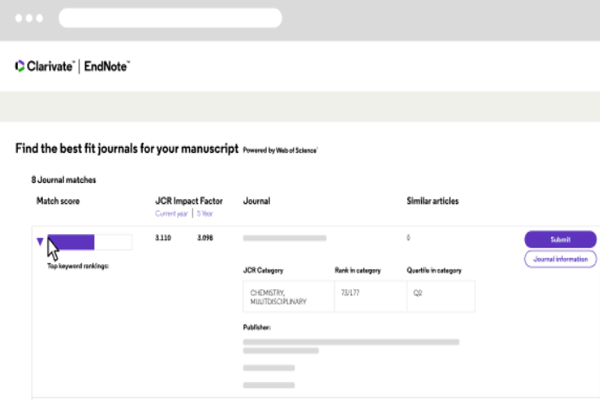Click the Match score column header
This screenshot has height=400, width=600.
(58, 201)
